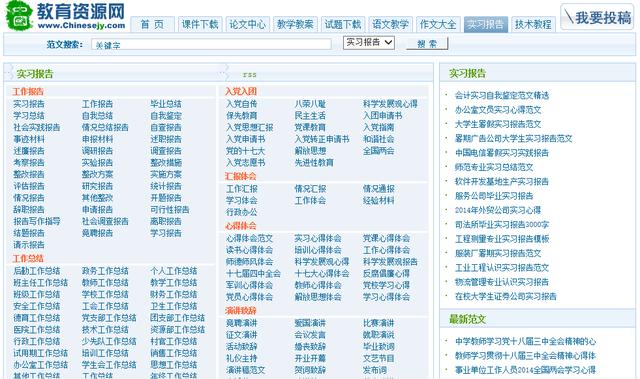This screenshot has width=640, height=379.
Task: Open the 首页 navigation tab
Action: [152, 24]
